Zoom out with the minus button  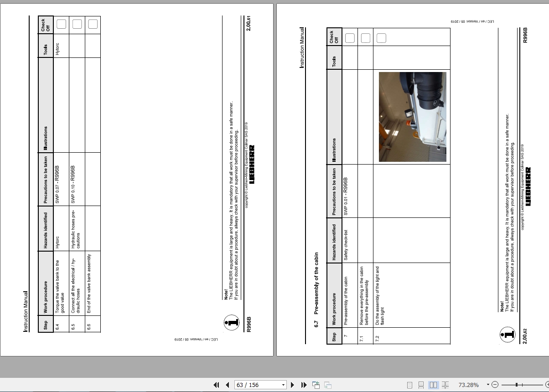point(495,385)
